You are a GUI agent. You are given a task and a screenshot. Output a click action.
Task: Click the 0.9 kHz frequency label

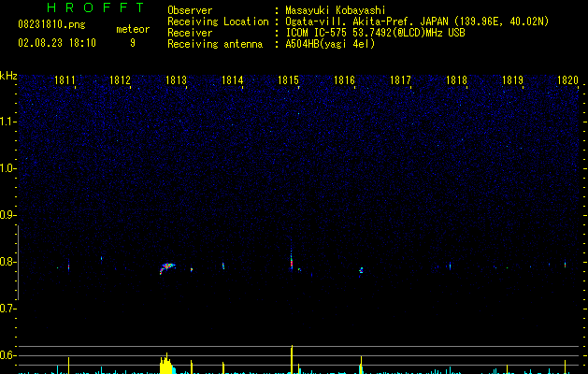pyautogui.click(x=7, y=215)
